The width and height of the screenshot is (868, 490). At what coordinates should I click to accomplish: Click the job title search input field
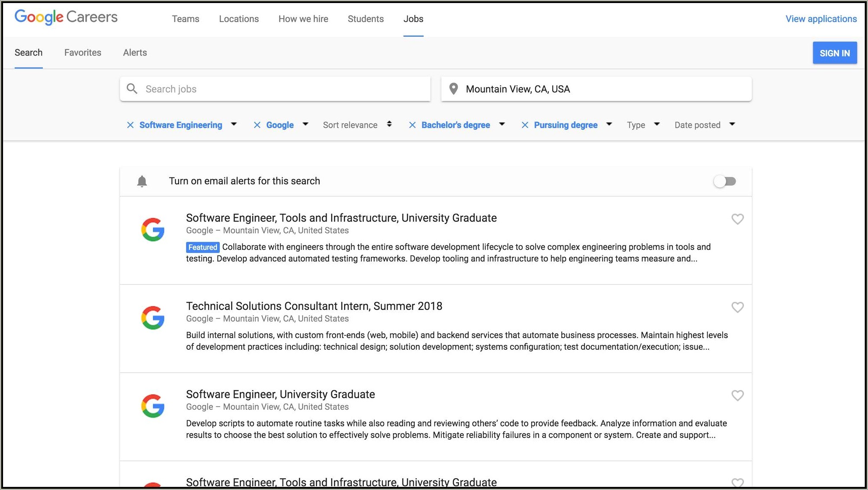(276, 89)
